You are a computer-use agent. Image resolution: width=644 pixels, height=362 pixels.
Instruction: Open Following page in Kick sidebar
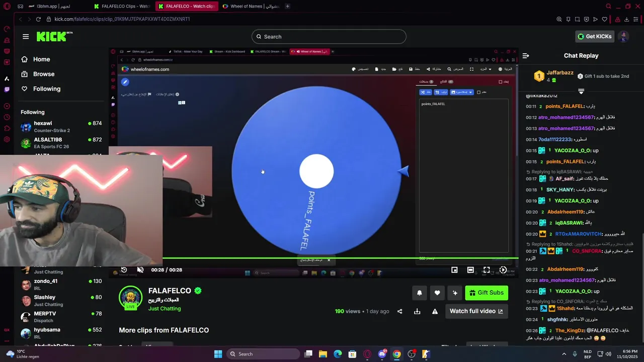(x=46, y=88)
